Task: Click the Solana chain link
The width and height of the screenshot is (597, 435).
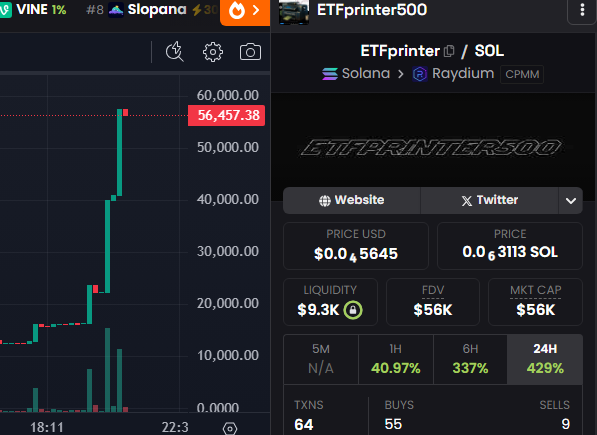Action: coord(356,73)
